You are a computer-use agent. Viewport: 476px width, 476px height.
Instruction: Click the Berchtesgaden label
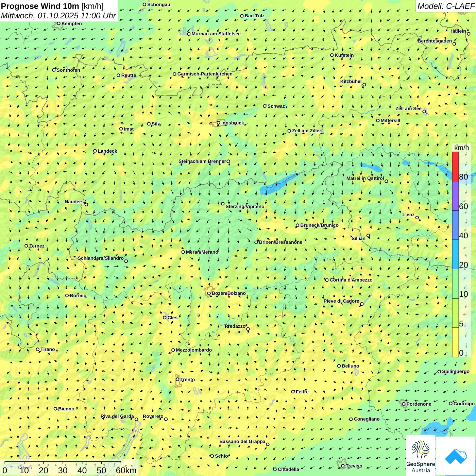(435, 41)
